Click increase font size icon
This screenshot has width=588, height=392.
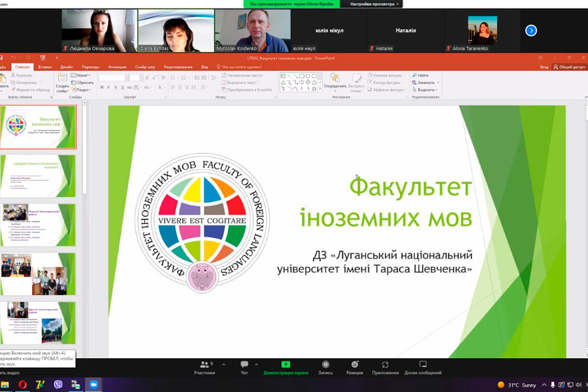tap(147, 78)
